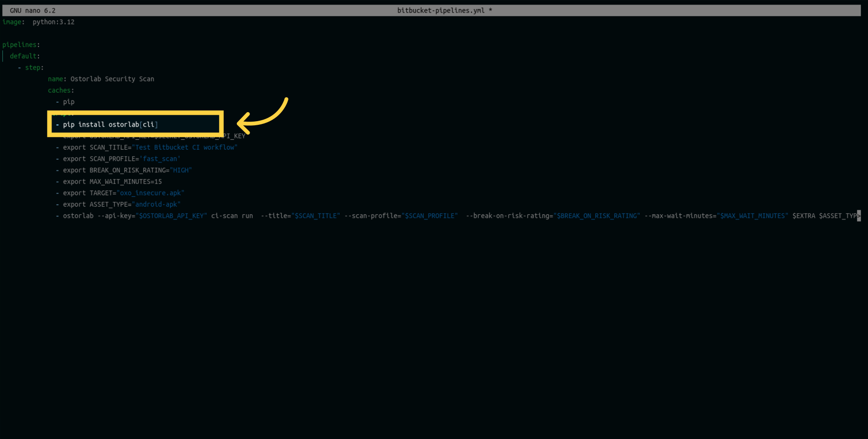Click 'pip install ostorlab[cli]' command line

point(110,124)
